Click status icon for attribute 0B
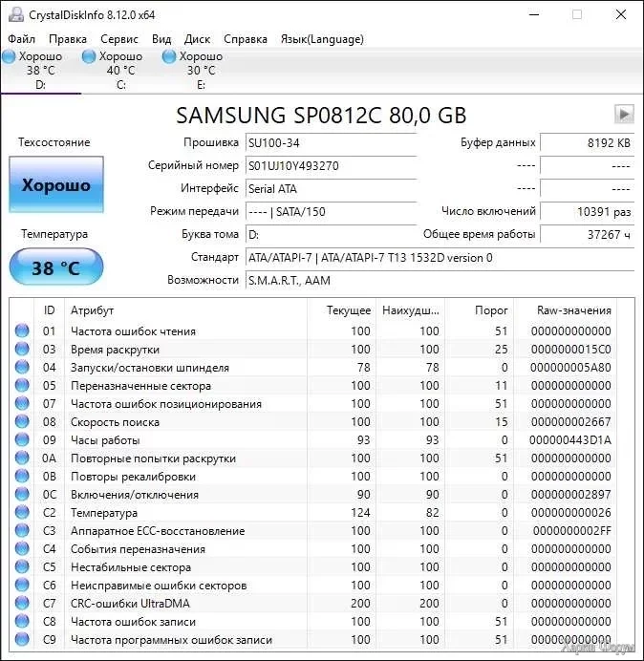 click(x=22, y=476)
